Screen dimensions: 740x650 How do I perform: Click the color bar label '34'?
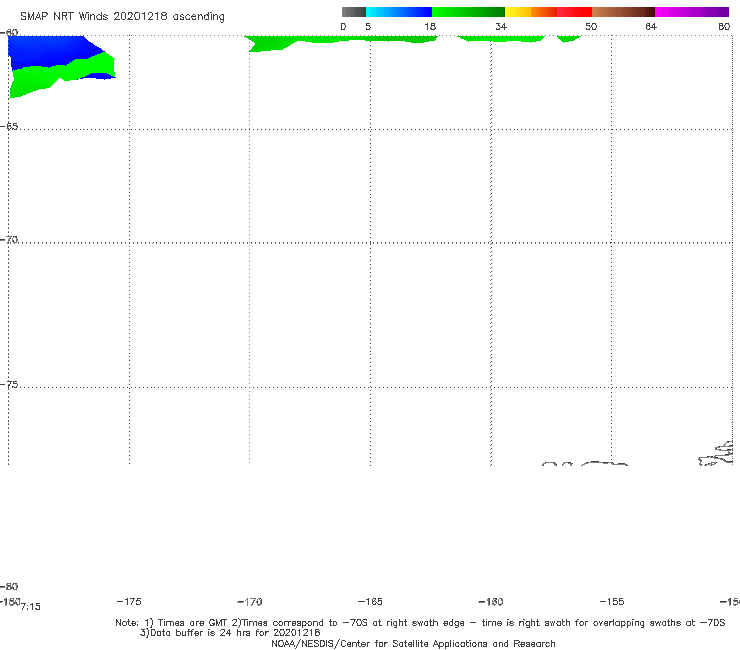[501, 26]
